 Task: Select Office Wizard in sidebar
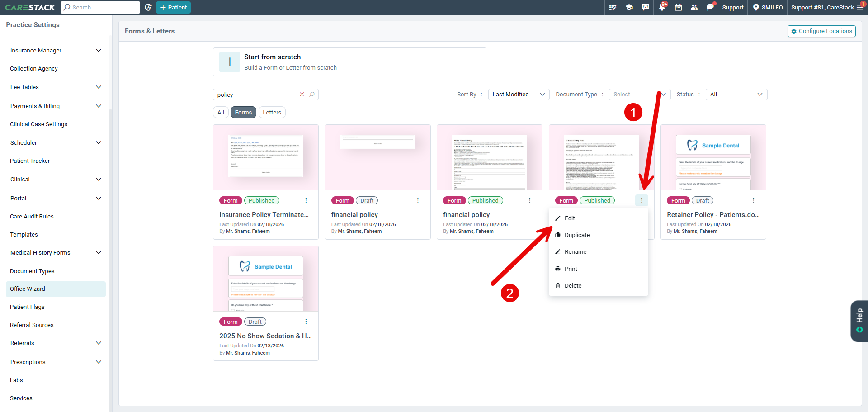click(56, 289)
